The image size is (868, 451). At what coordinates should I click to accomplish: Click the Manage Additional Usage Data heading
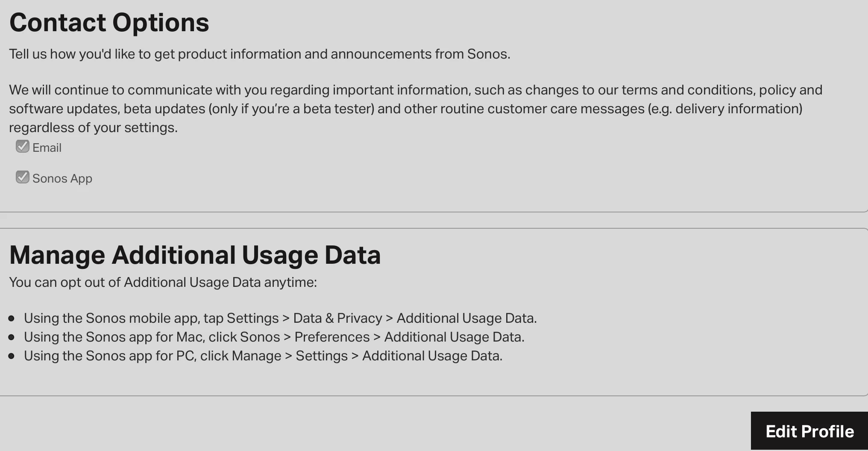[195, 255]
